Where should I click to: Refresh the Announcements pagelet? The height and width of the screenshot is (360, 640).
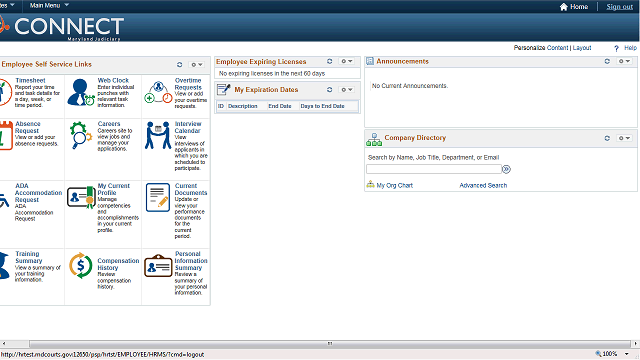(607, 61)
